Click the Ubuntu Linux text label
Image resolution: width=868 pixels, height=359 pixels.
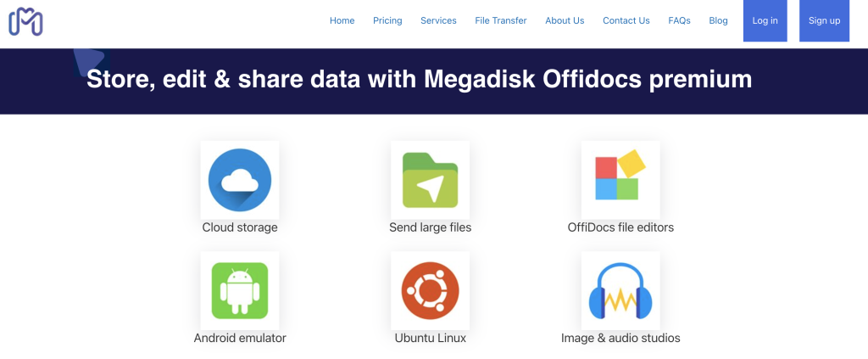pyautogui.click(x=430, y=338)
